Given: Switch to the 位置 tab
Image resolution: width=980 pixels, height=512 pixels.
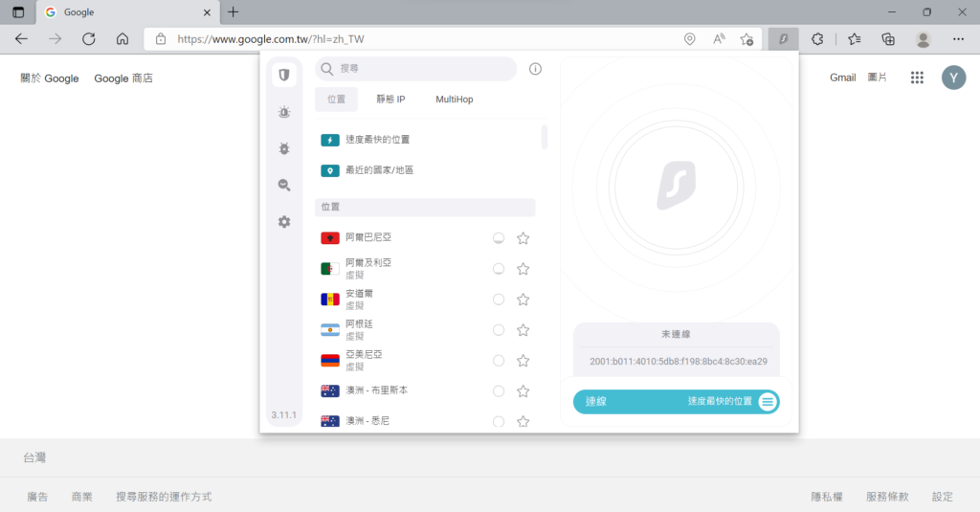Looking at the screenshot, I should click(x=336, y=100).
